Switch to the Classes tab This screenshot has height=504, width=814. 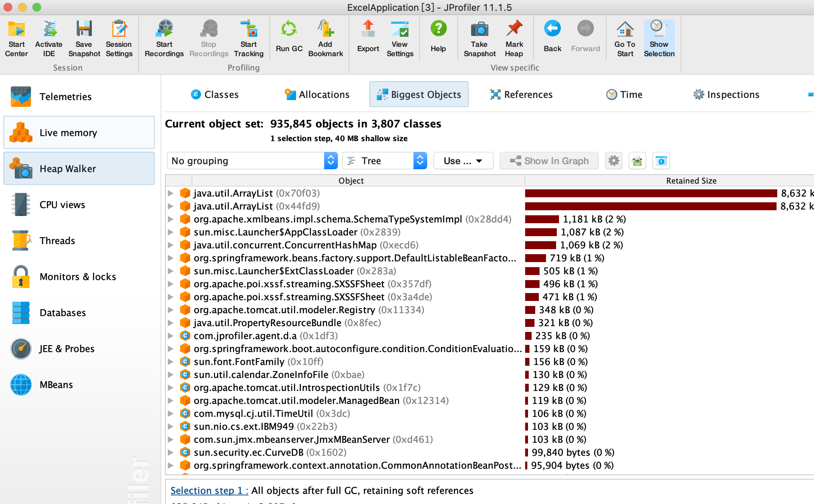(x=215, y=94)
